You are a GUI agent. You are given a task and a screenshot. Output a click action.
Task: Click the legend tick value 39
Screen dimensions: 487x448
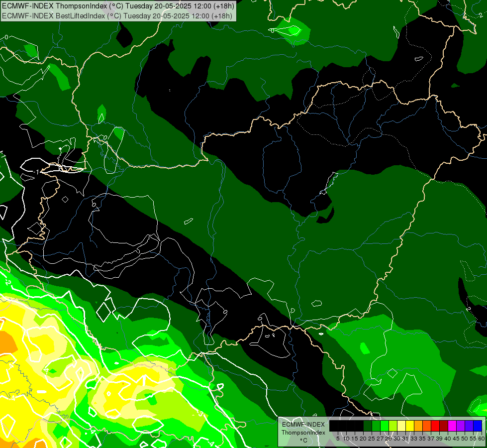point(439,439)
